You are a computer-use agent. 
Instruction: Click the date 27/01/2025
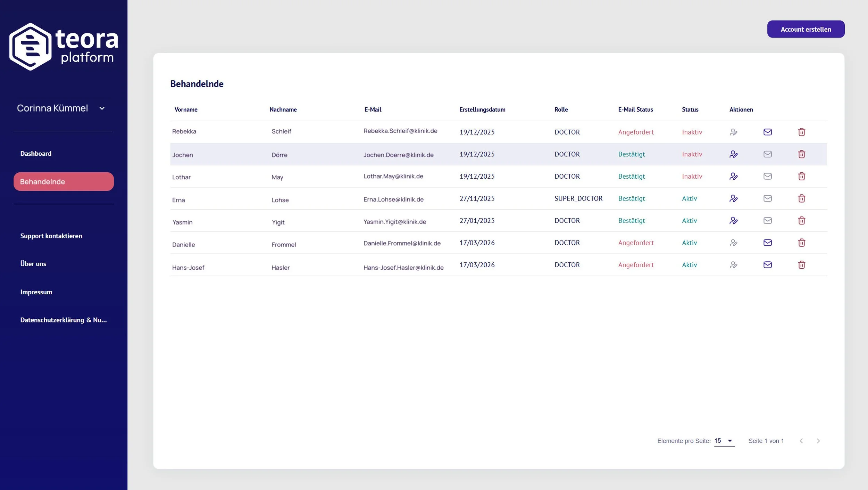pyautogui.click(x=477, y=221)
